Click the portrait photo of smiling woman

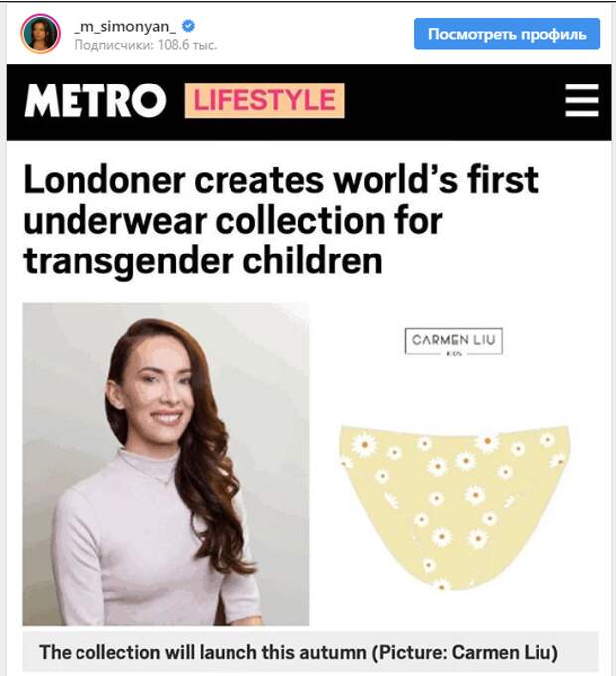point(166,464)
